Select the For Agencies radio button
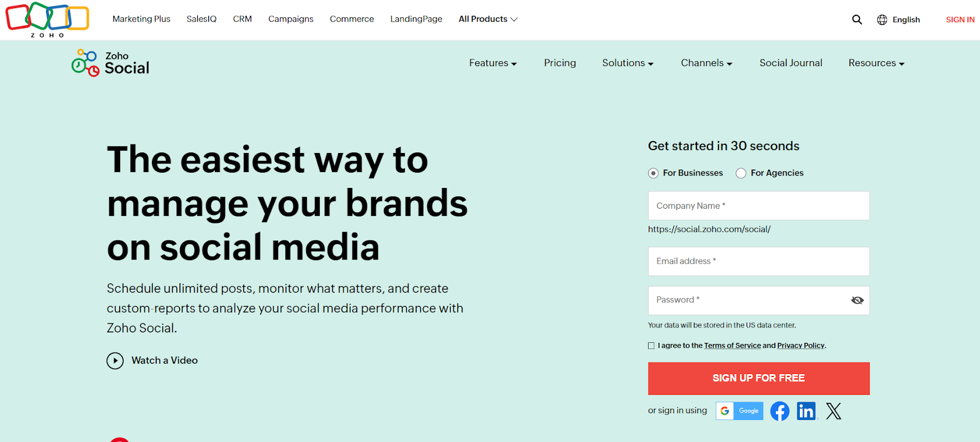This screenshot has height=442, width=980. (x=741, y=173)
